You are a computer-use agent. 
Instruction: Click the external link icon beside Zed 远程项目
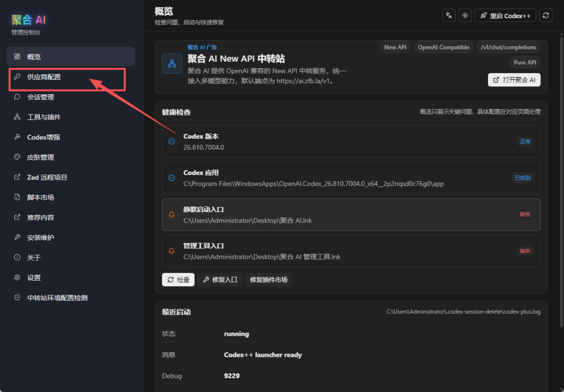tap(17, 177)
